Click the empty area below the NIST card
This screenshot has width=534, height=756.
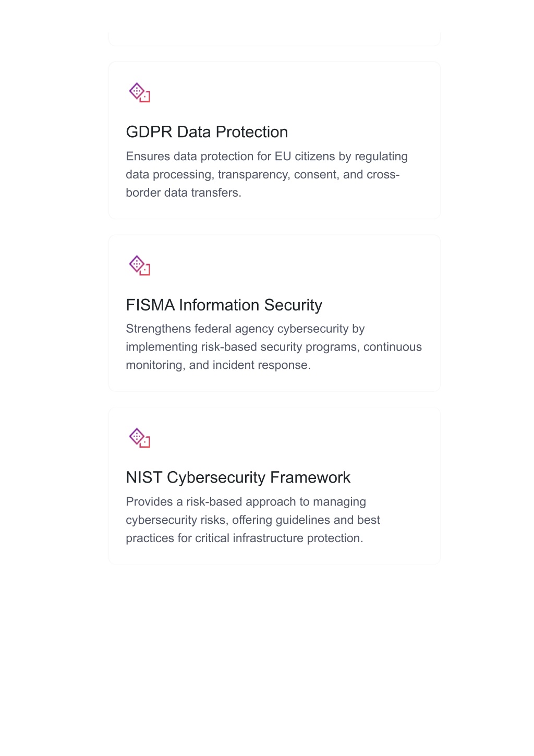[274, 657]
